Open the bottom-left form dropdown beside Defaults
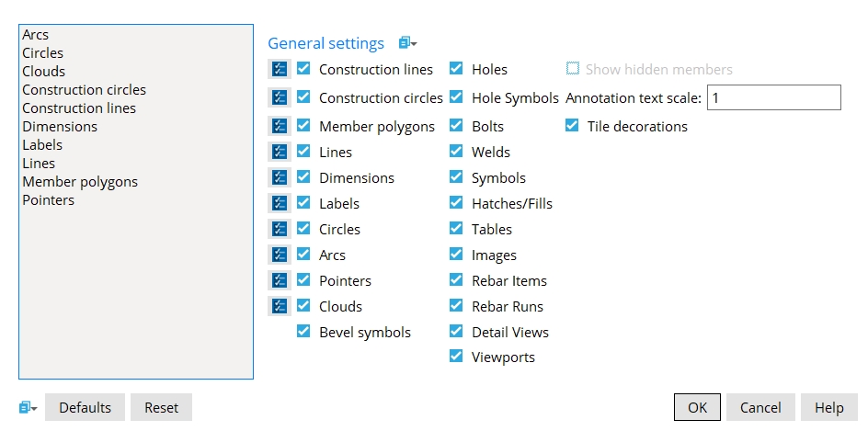Image resolution: width=868 pixels, height=431 pixels. [x=28, y=407]
